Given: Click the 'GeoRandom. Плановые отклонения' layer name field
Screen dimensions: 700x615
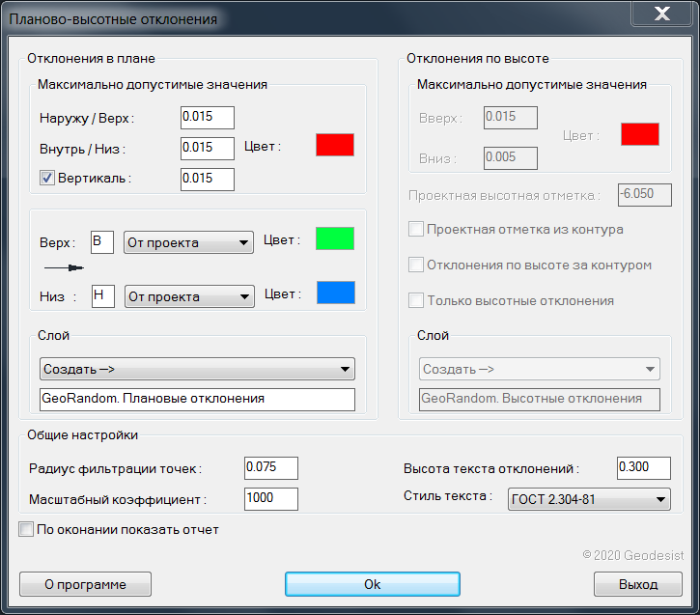Looking at the screenshot, I should [197, 399].
